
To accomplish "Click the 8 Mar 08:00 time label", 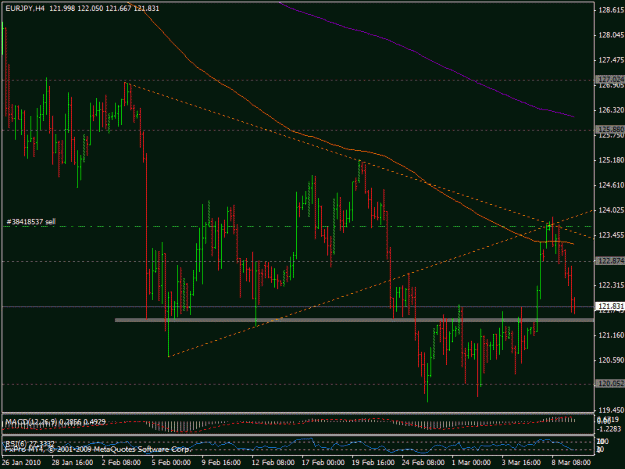I will point(571,462).
